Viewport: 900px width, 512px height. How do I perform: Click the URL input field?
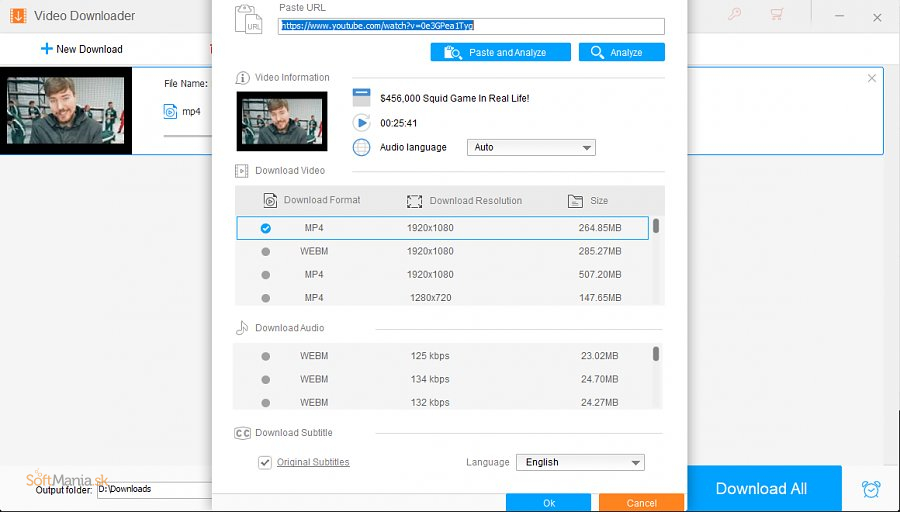[x=470, y=27]
